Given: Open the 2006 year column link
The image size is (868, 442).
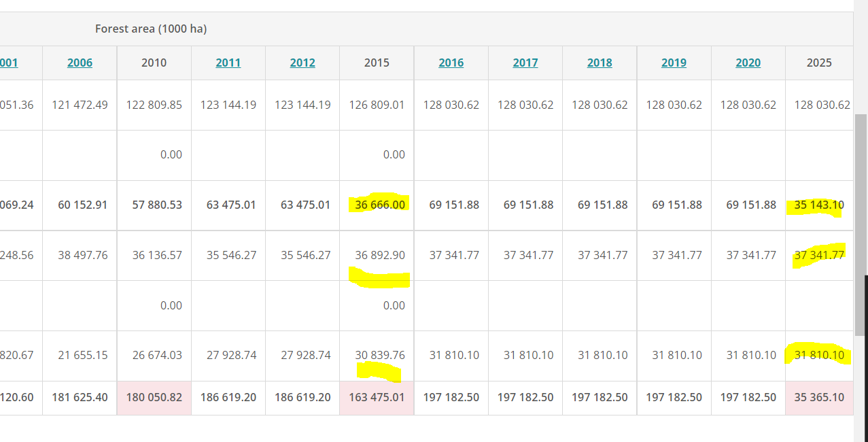Looking at the screenshot, I should [80, 63].
